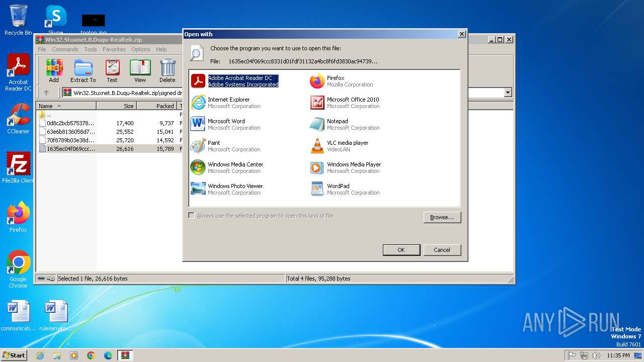The width and height of the screenshot is (644, 362).
Task: Open the Skype desktop shortcut
Action: (56, 20)
